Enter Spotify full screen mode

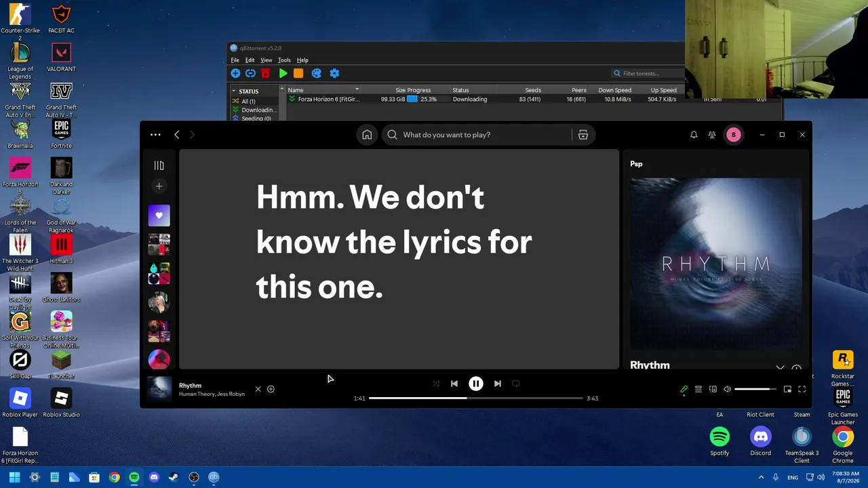click(802, 389)
